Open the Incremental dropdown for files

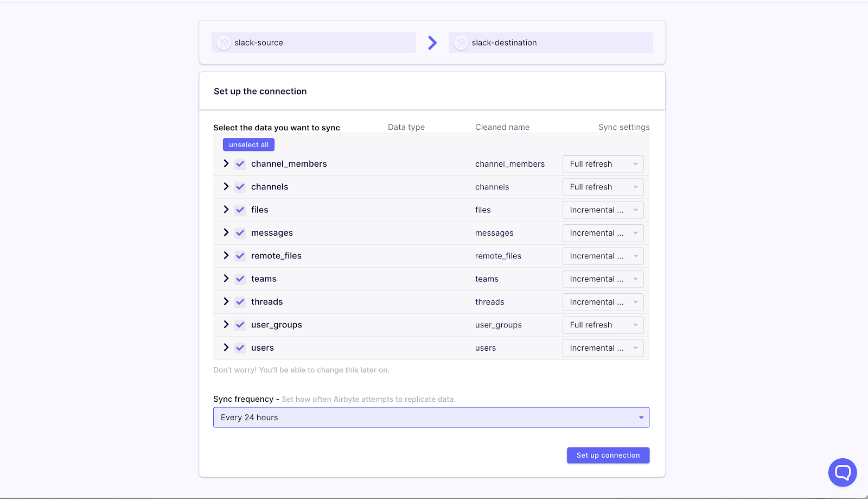602,210
